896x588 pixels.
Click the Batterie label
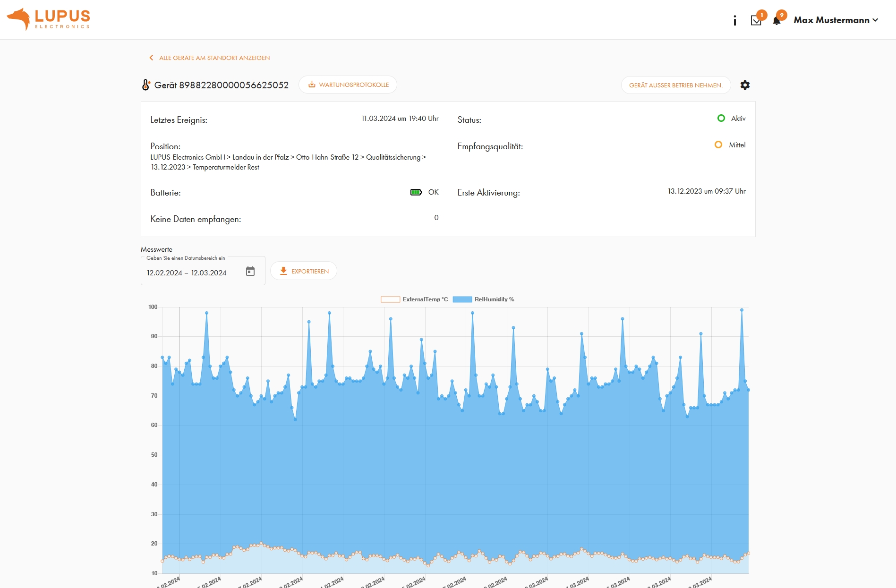(166, 193)
